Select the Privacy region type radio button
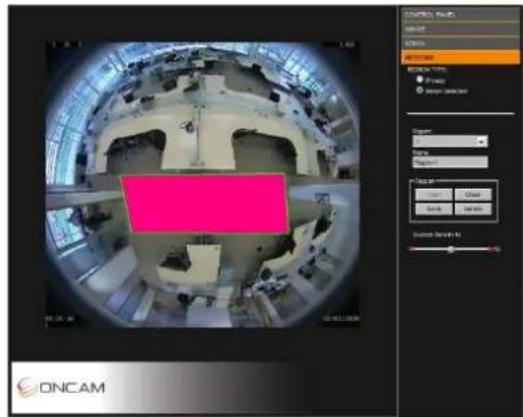The width and height of the screenshot is (523, 417). (x=420, y=79)
